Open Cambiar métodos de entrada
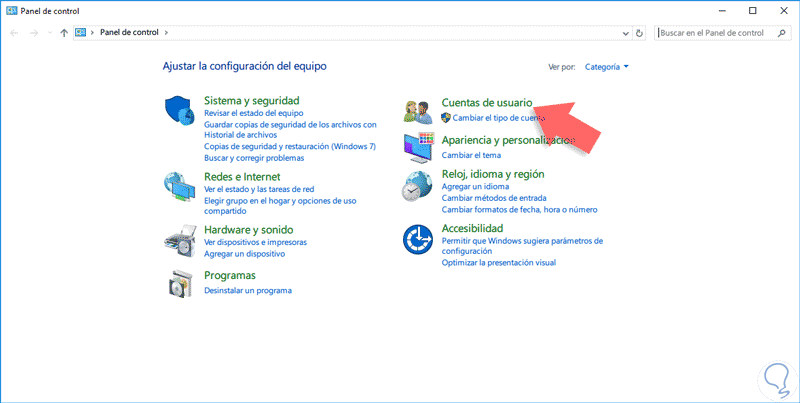Viewport: 800px width, 403px height. (x=494, y=197)
